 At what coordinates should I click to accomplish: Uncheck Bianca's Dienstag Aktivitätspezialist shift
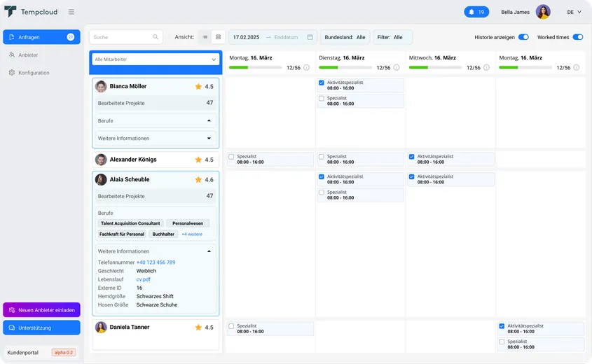click(322, 83)
